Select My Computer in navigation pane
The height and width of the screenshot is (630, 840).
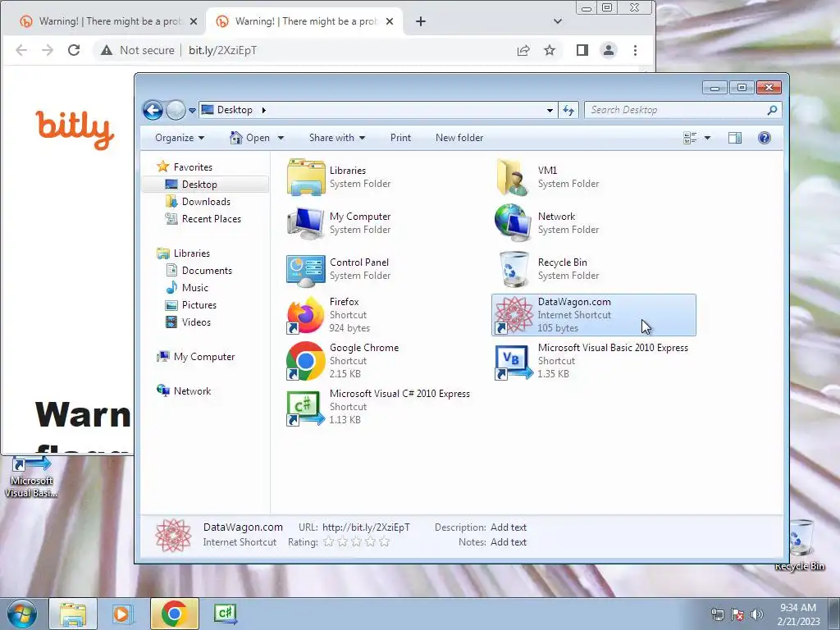tap(196, 357)
